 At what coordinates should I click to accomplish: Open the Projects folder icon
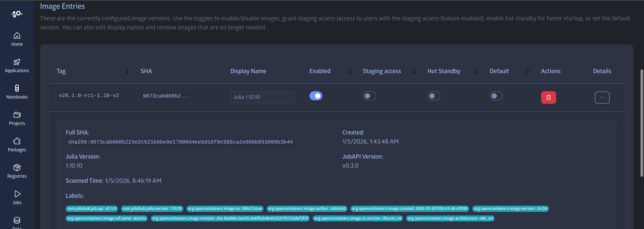pos(17,115)
